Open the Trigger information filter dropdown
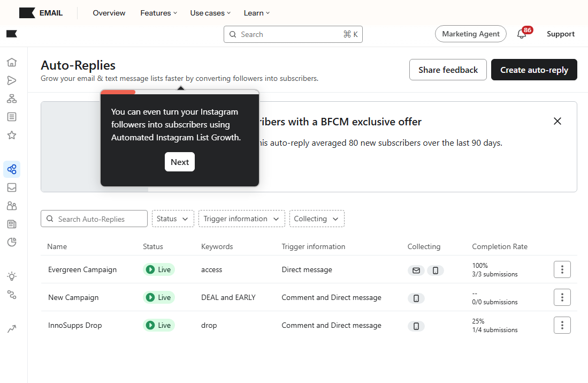Screen dimensions: 588x383 click(241, 219)
